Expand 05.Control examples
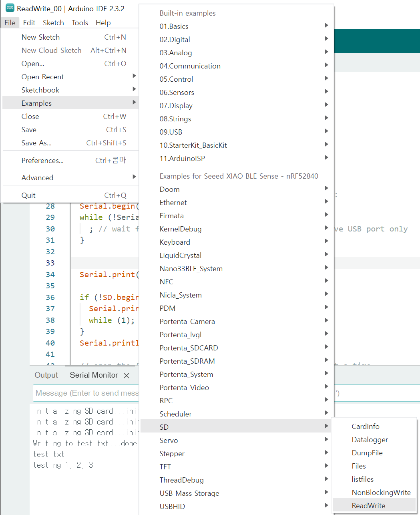Image resolution: width=420 pixels, height=515 pixels. pos(237,79)
